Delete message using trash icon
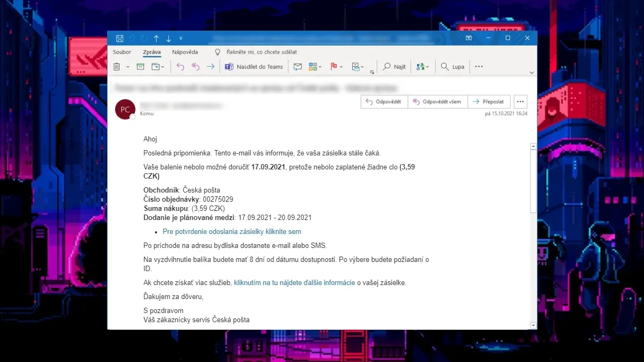This screenshot has height=362, width=644. click(x=117, y=67)
